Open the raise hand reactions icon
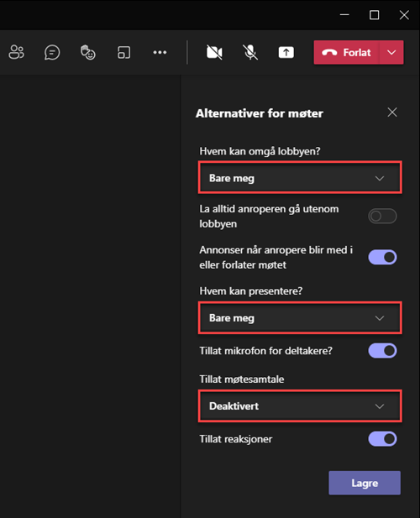This screenshot has height=518, width=420. click(88, 52)
